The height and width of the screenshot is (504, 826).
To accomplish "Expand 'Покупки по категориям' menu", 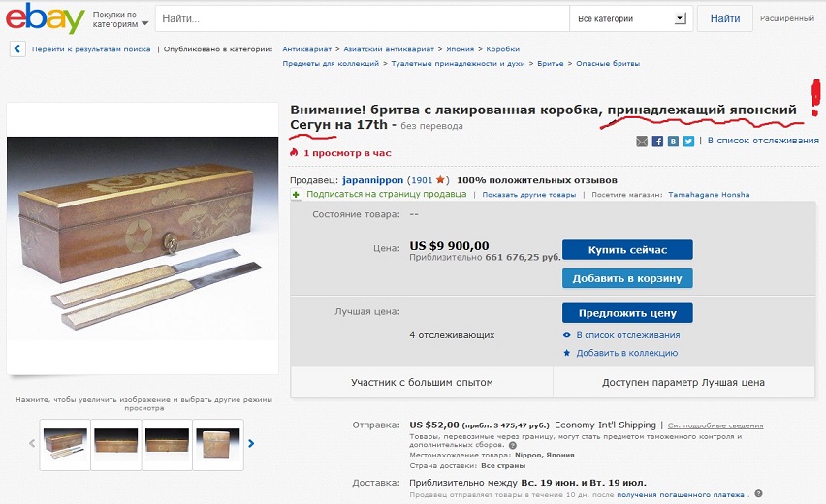I will pyautogui.click(x=120, y=19).
